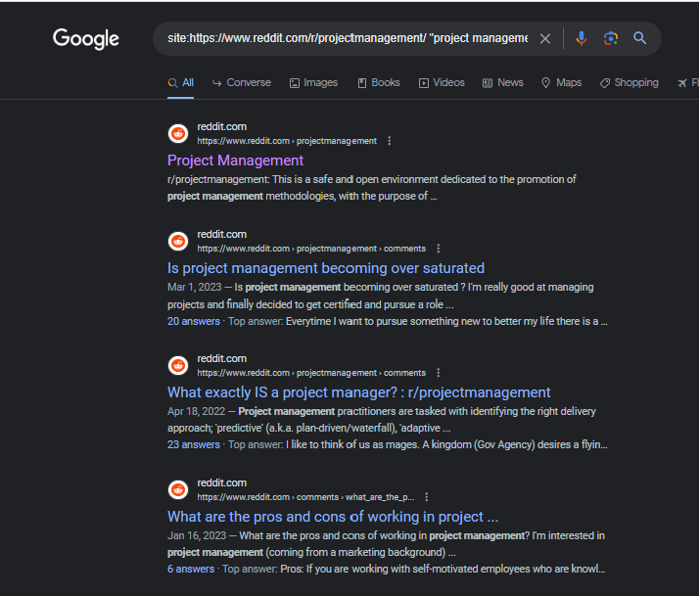Click Reddit favicon of over saturated result
Screen dimensions: 700x597
178,242
